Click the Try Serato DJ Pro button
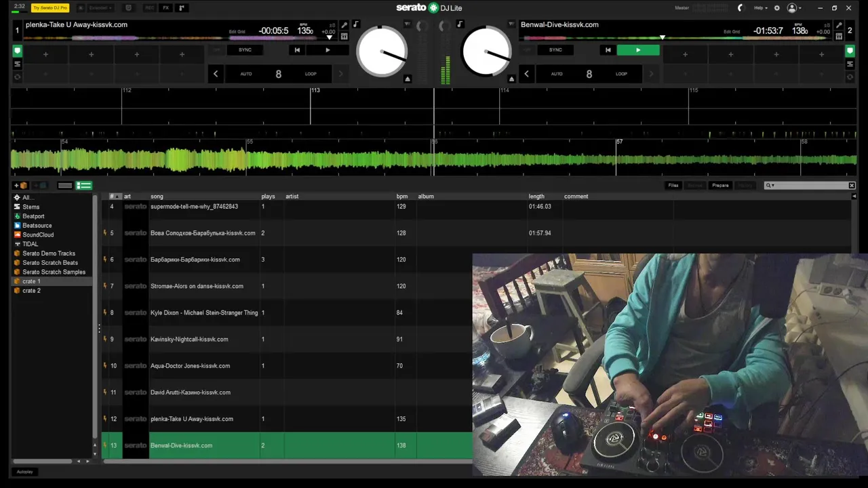 pos(50,7)
